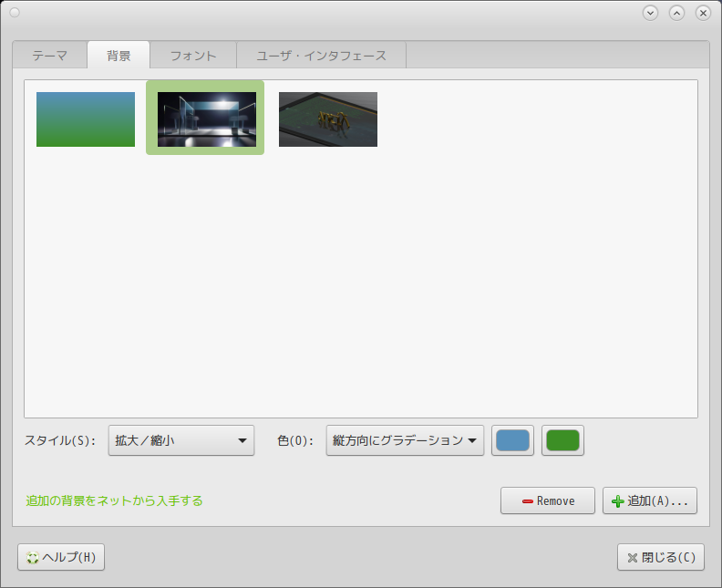Open the ユーザ・インタフェース tab
Screen dimensions: 722x588
(x=322, y=56)
